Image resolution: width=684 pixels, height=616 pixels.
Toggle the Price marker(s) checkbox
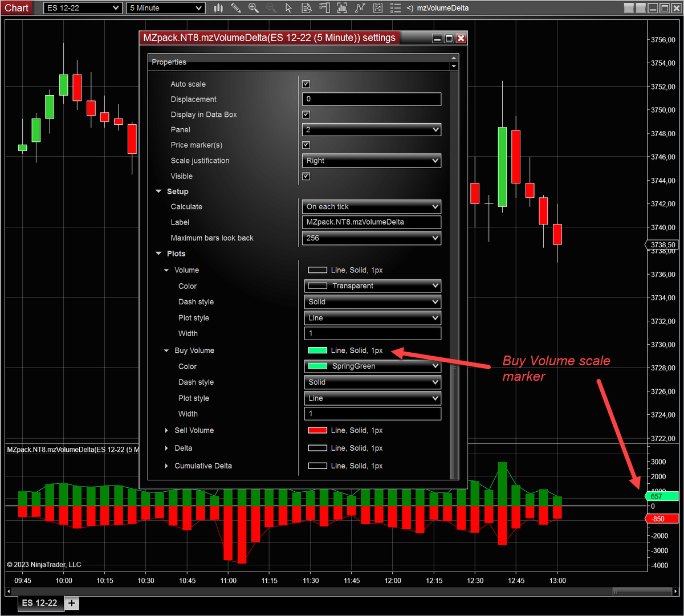[306, 145]
